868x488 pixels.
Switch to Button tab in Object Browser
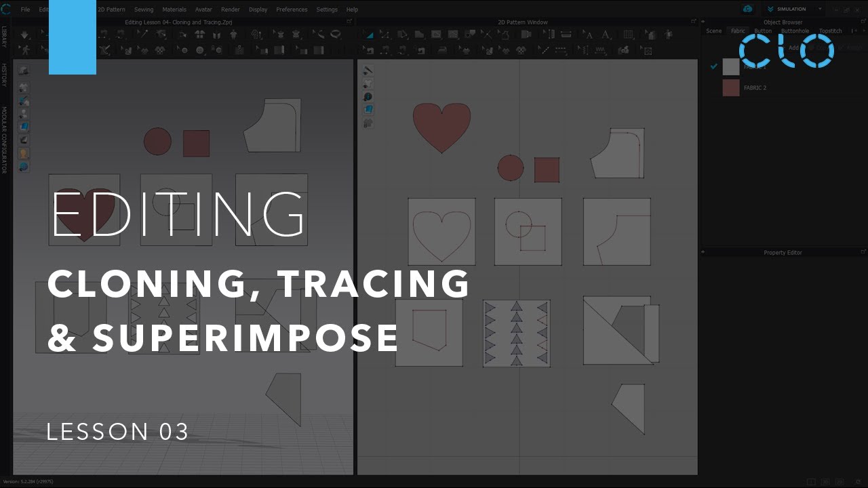(763, 30)
